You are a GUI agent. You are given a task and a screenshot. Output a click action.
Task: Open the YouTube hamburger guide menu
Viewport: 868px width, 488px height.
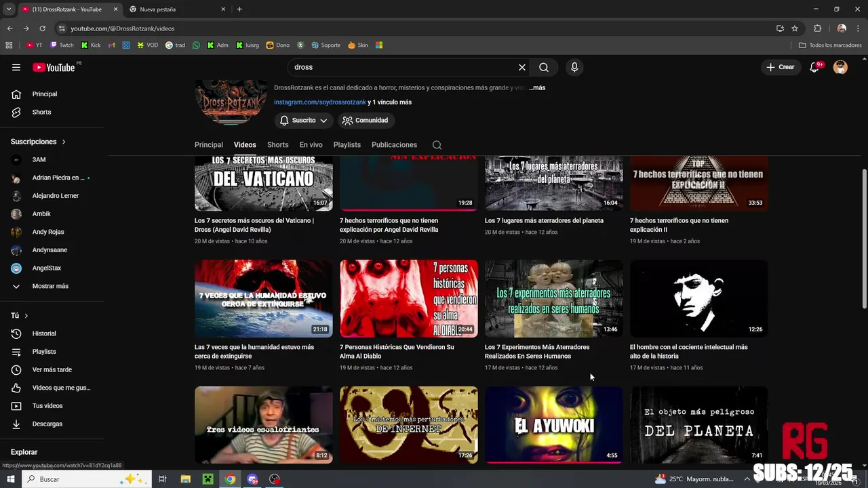pyautogui.click(x=16, y=67)
